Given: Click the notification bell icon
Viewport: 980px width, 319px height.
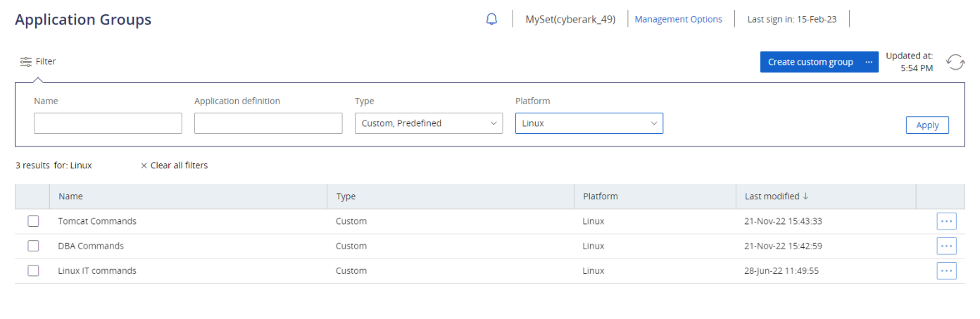Looking at the screenshot, I should pyautogui.click(x=491, y=20).
